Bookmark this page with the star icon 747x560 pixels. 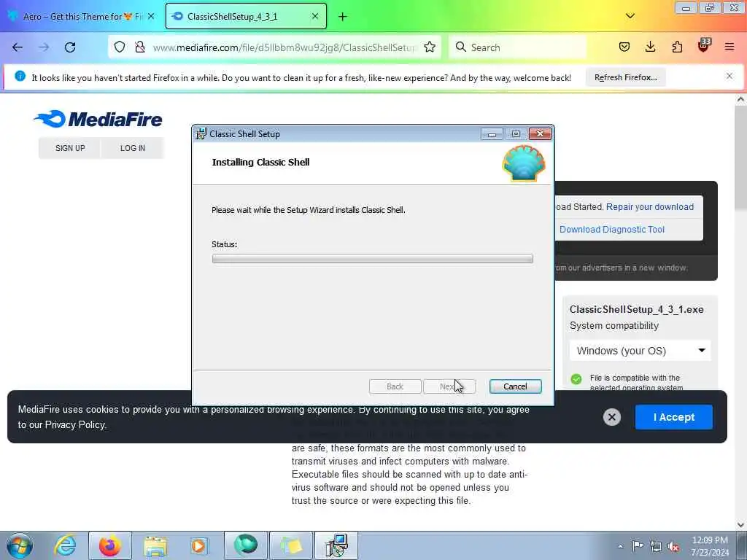click(429, 47)
